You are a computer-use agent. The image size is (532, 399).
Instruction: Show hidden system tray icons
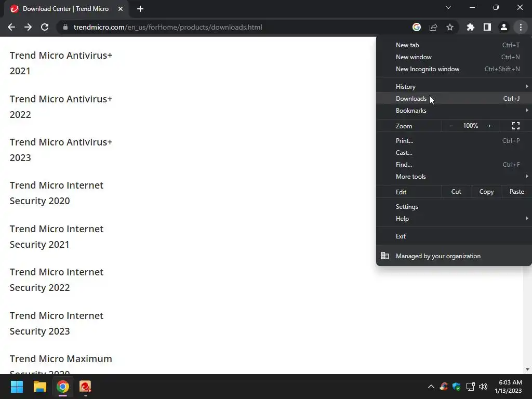pyautogui.click(x=431, y=387)
